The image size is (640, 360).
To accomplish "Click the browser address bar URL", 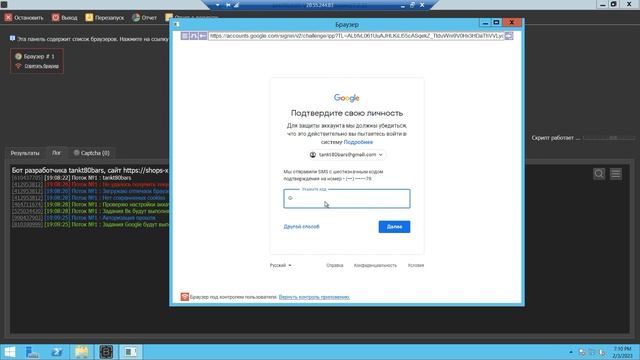I will pos(356,36).
